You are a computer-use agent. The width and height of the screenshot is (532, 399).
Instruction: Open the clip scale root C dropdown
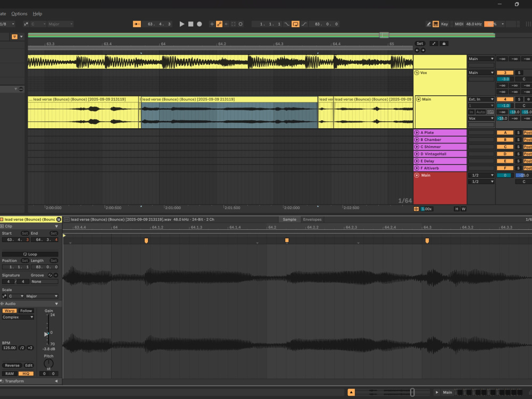coord(16,296)
